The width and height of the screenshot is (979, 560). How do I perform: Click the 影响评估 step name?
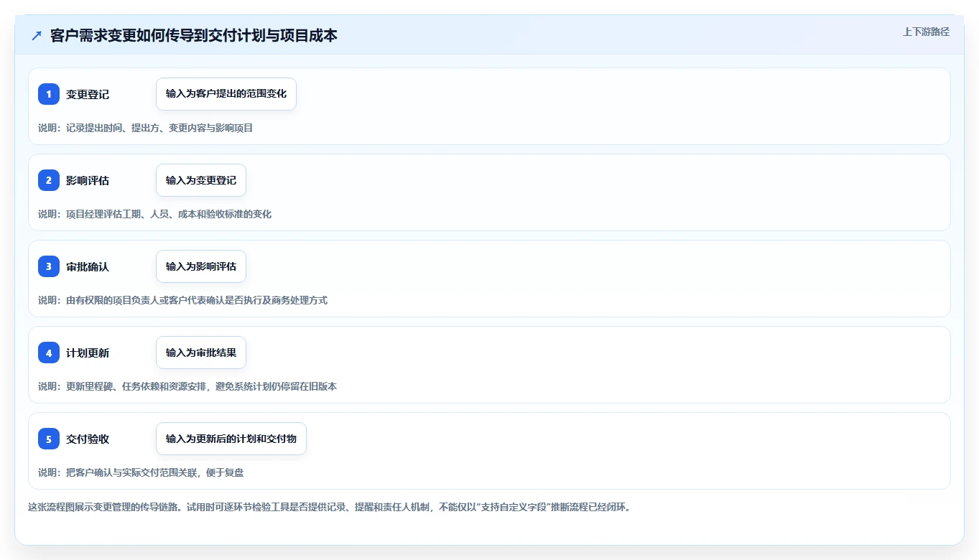pyautogui.click(x=88, y=181)
